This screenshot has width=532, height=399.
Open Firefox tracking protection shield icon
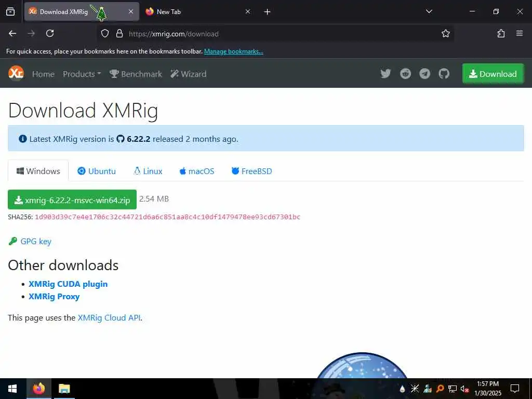point(105,34)
